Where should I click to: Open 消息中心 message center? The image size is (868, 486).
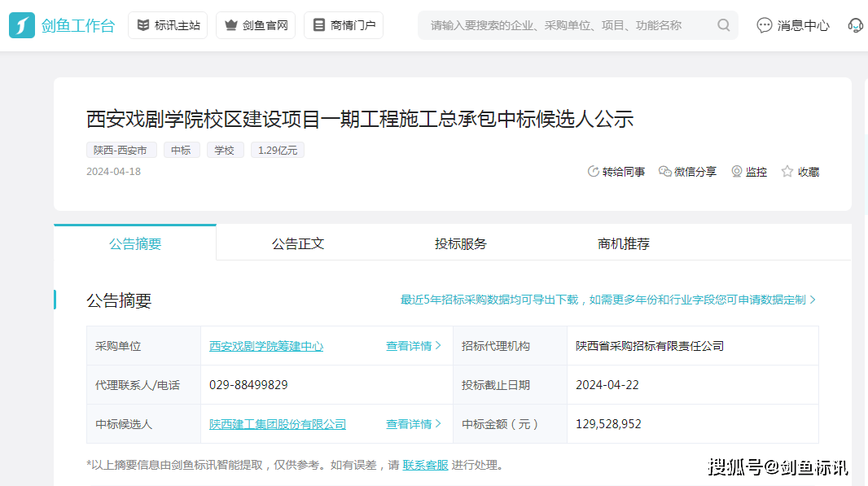click(x=793, y=25)
